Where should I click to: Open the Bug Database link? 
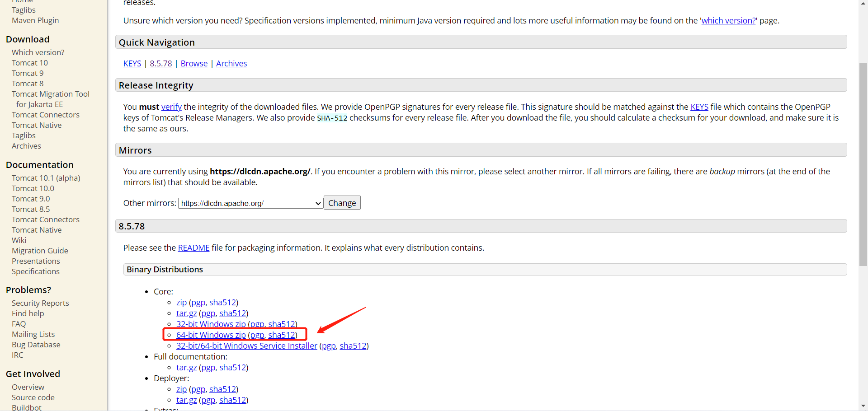coord(36,345)
